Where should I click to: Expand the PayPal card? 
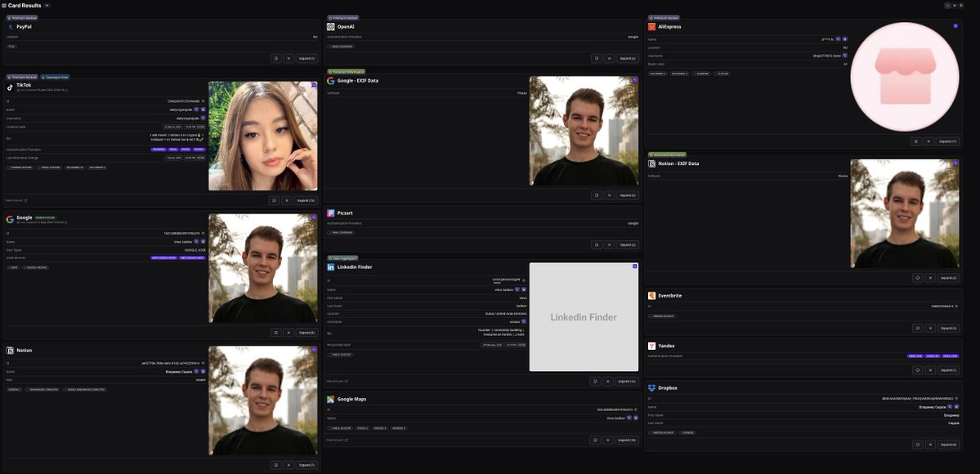(307, 58)
